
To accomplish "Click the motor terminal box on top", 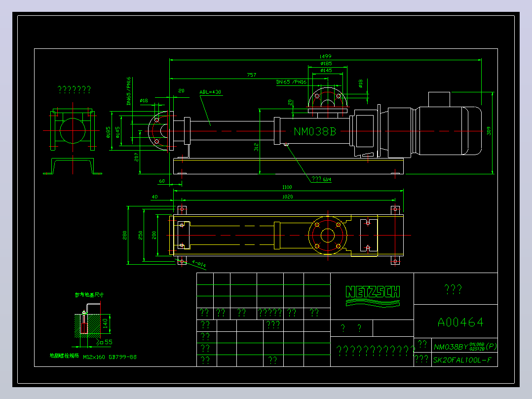I will pyautogui.click(x=439, y=99).
